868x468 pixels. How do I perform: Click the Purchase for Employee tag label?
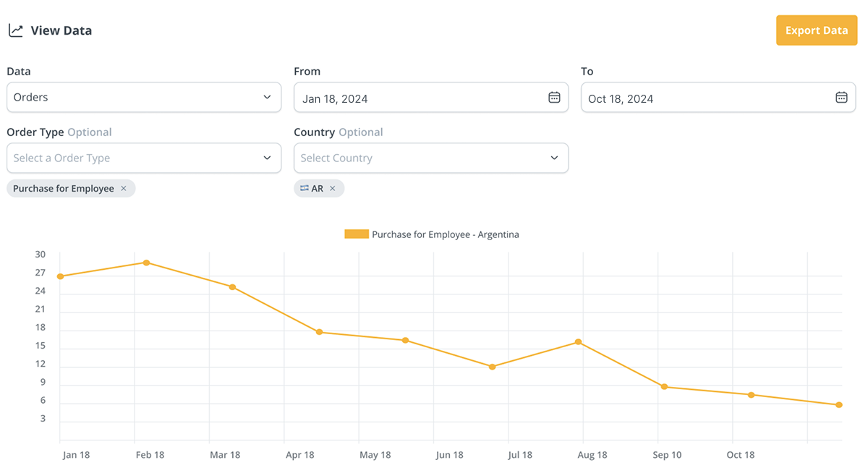coord(64,189)
